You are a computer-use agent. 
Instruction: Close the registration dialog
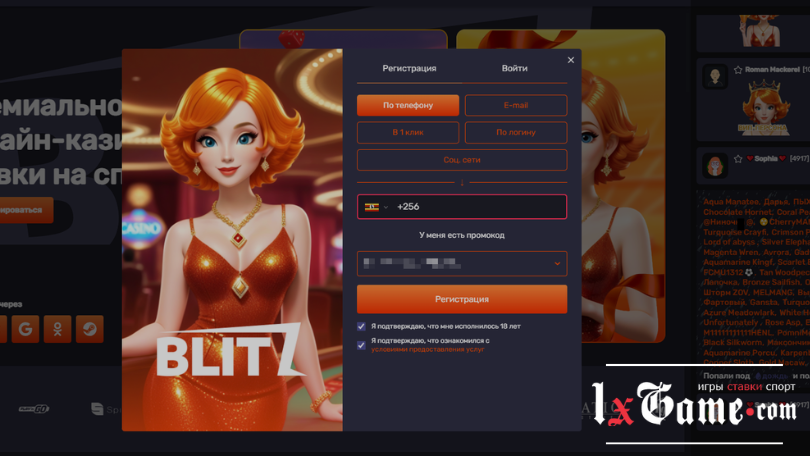click(x=571, y=60)
